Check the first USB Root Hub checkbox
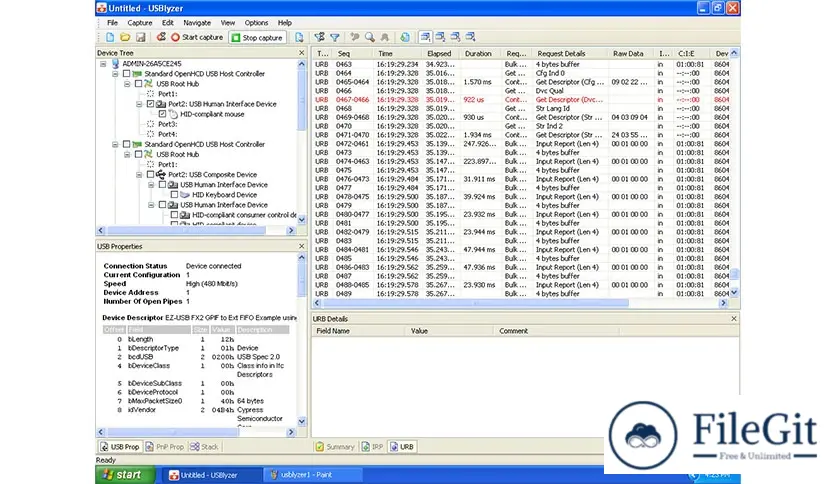The height and width of the screenshot is (484, 836). [139, 84]
